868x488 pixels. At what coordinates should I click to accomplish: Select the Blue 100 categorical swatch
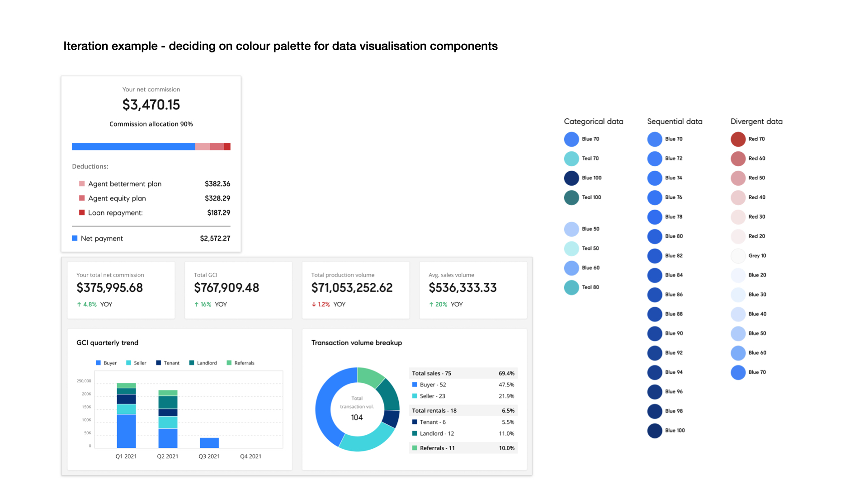pos(571,178)
